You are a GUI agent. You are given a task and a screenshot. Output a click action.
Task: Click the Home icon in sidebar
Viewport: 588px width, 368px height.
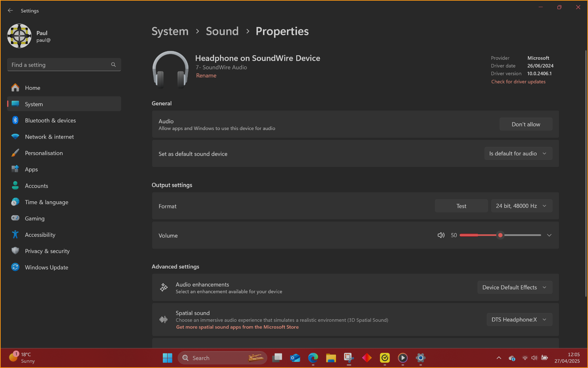(x=15, y=88)
